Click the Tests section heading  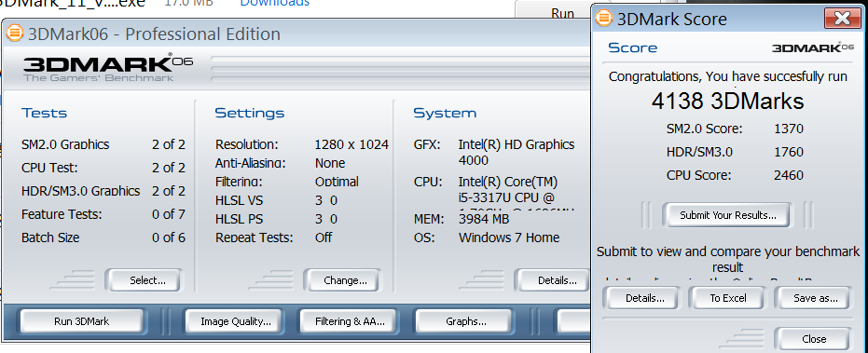coord(44,113)
